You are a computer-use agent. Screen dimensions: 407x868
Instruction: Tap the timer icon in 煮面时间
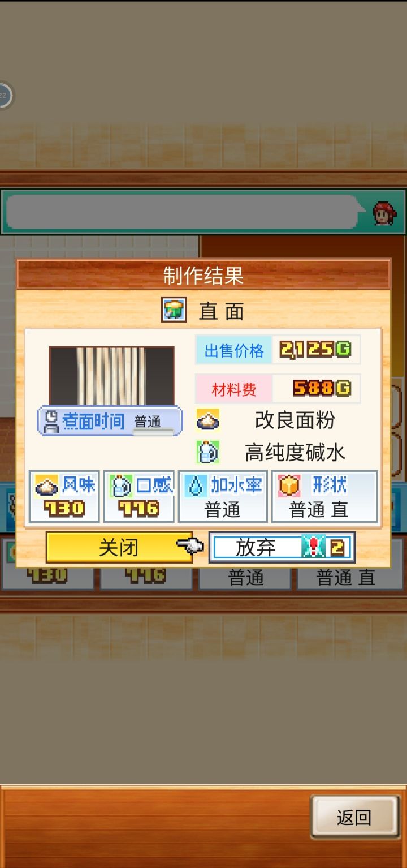point(51,421)
